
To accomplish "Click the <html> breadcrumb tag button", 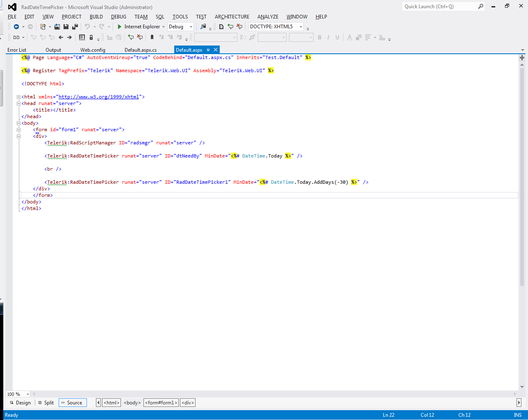I will click(x=112, y=403).
